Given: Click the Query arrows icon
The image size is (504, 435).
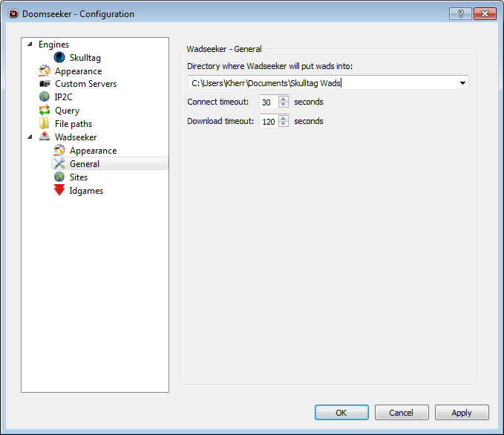Looking at the screenshot, I should point(45,111).
